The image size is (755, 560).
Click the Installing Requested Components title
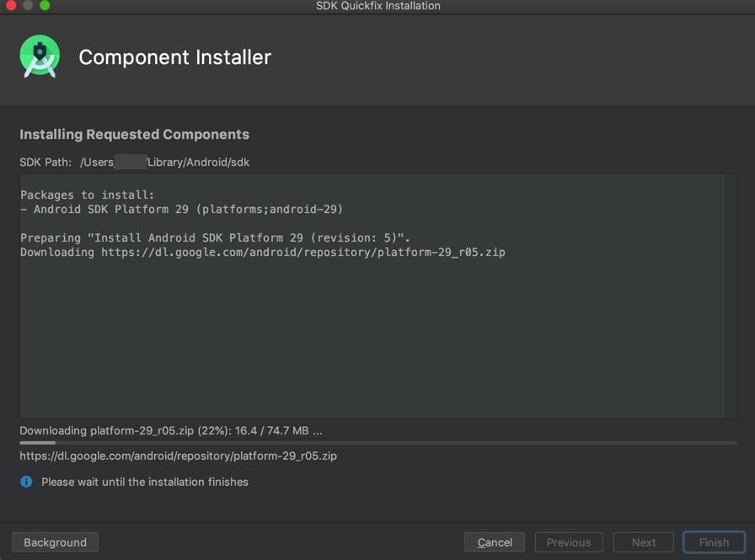[x=134, y=134]
